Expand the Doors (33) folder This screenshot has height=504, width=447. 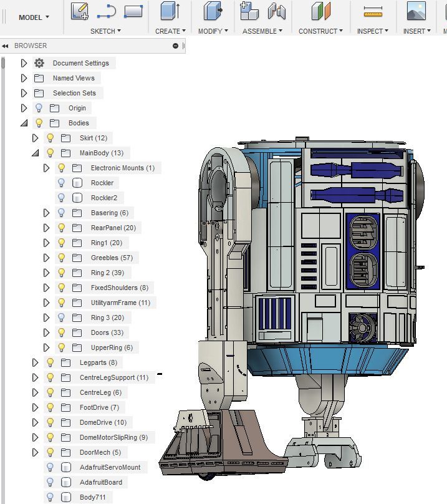(x=46, y=332)
